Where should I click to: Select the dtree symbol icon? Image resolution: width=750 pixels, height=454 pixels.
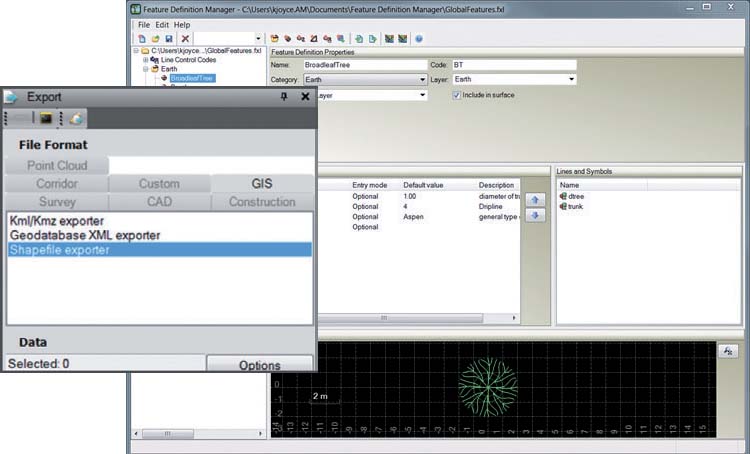click(x=563, y=196)
